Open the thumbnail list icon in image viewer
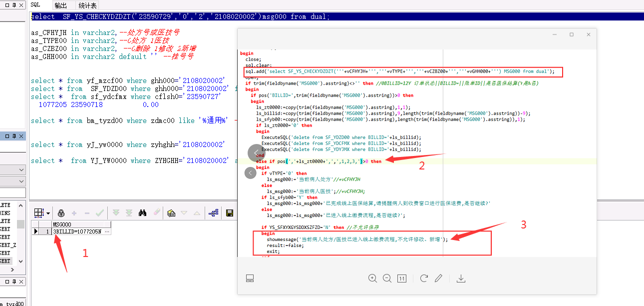Image resolution: width=644 pixels, height=306 pixels. pyautogui.click(x=250, y=278)
